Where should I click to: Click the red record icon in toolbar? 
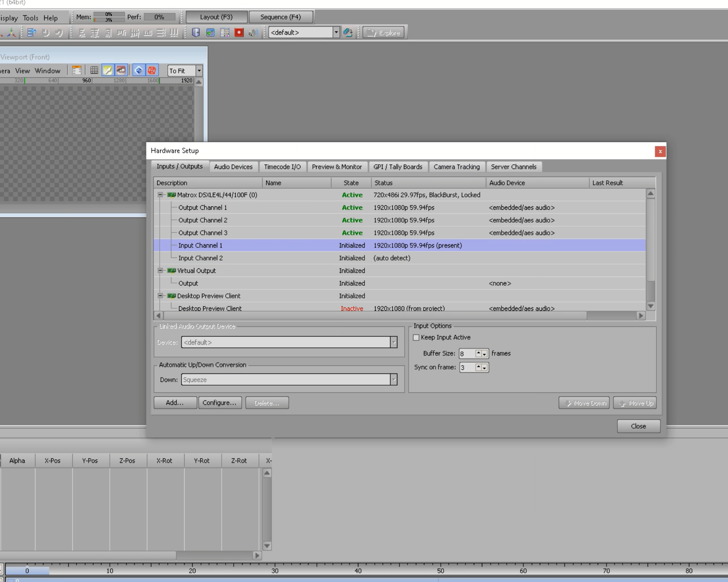click(x=239, y=33)
